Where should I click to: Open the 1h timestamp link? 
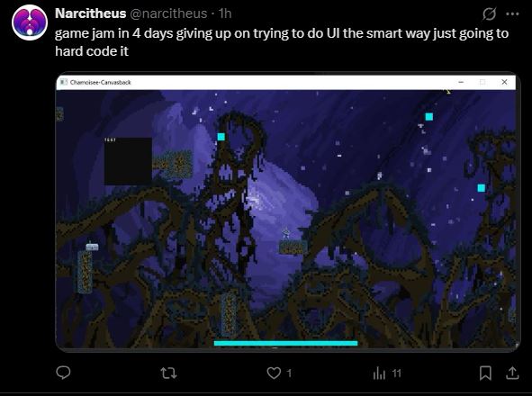coord(225,13)
